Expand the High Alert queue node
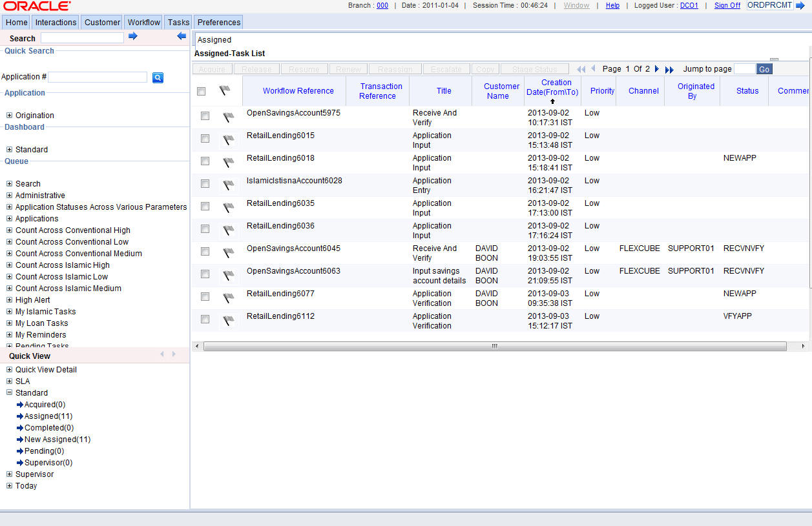Image resolution: width=812 pixels, height=526 pixels. pyautogui.click(x=10, y=300)
